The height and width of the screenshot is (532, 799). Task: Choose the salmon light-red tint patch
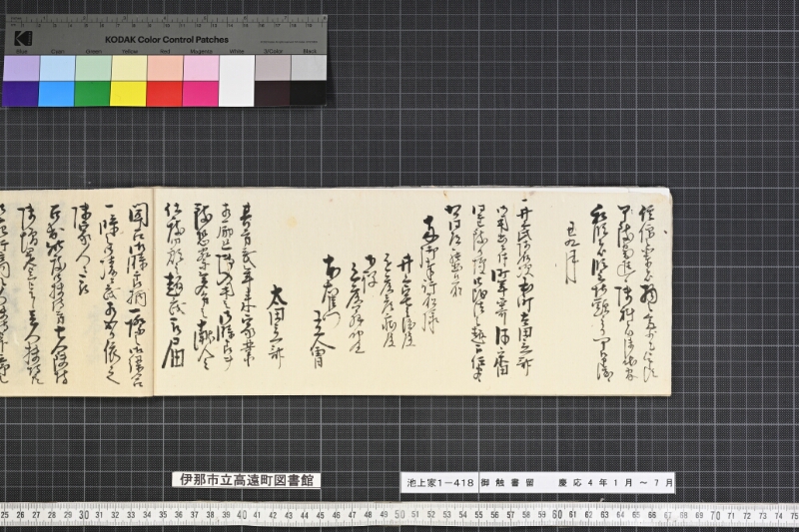click(x=165, y=68)
